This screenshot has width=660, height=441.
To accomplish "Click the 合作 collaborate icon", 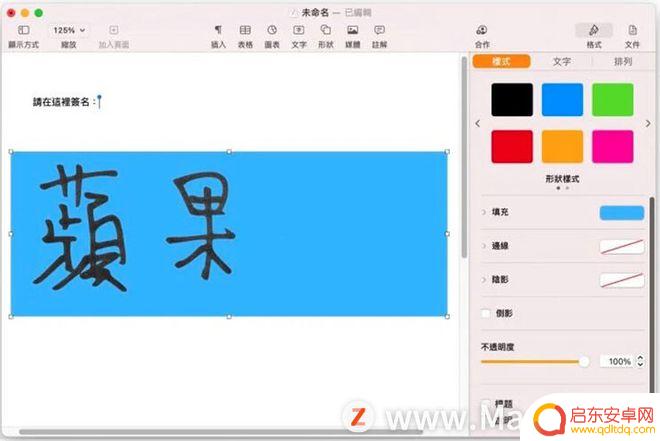I will coord(482,30).
